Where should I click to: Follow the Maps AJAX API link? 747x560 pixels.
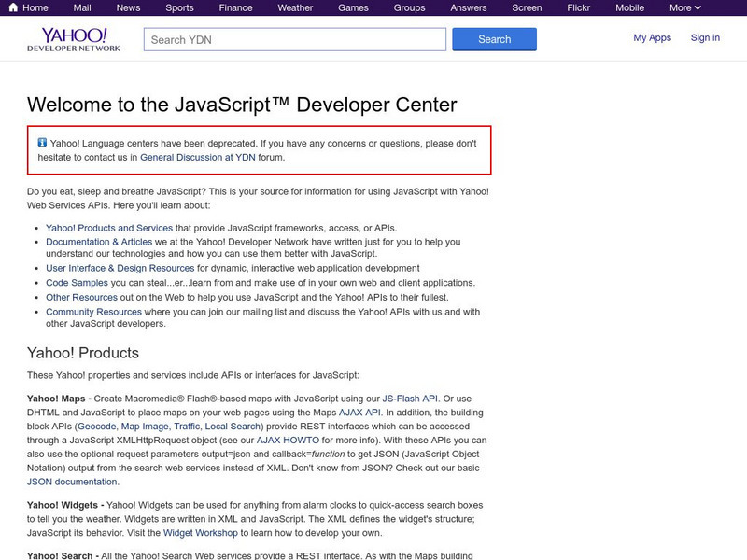359,413
